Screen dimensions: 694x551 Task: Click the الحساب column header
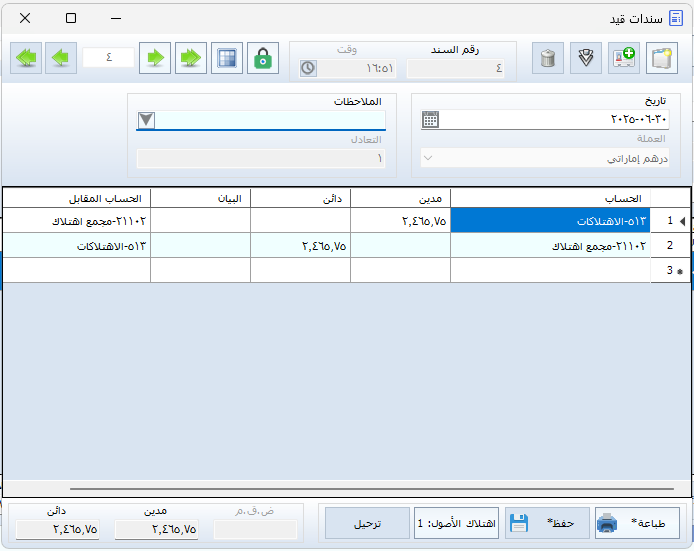pos(550,197)
